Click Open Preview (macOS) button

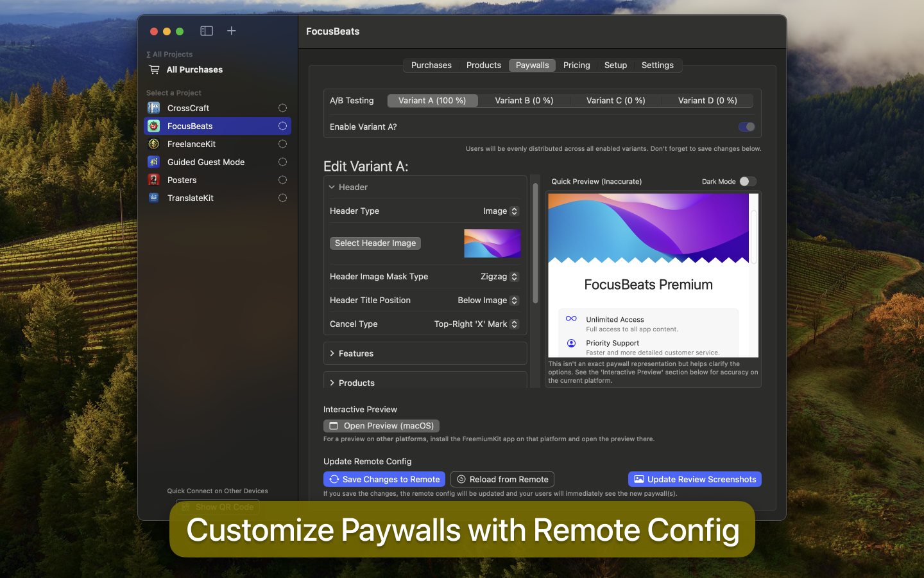click(x=381, y=426)
